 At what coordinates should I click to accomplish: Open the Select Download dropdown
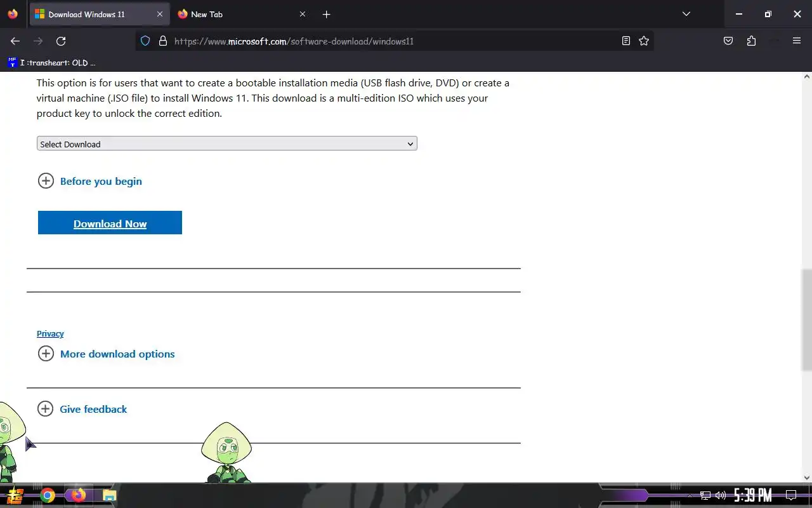226,144
